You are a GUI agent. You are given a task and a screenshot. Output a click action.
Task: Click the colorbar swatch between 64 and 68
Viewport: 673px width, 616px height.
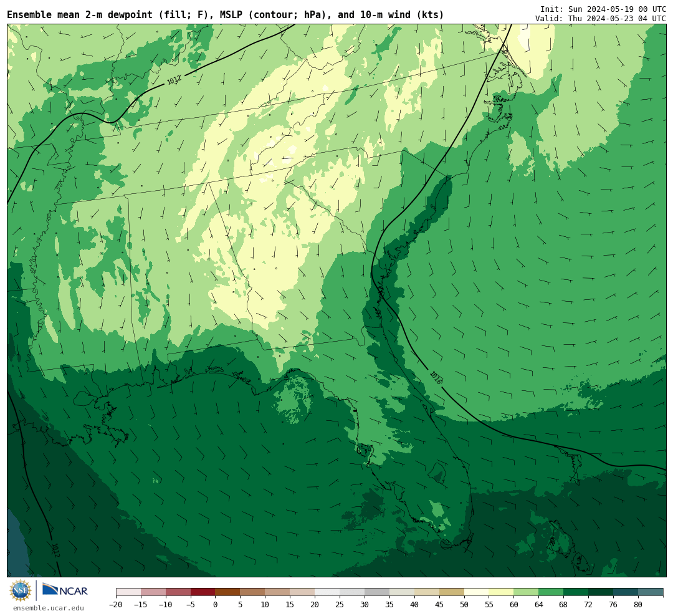(551, 592)
